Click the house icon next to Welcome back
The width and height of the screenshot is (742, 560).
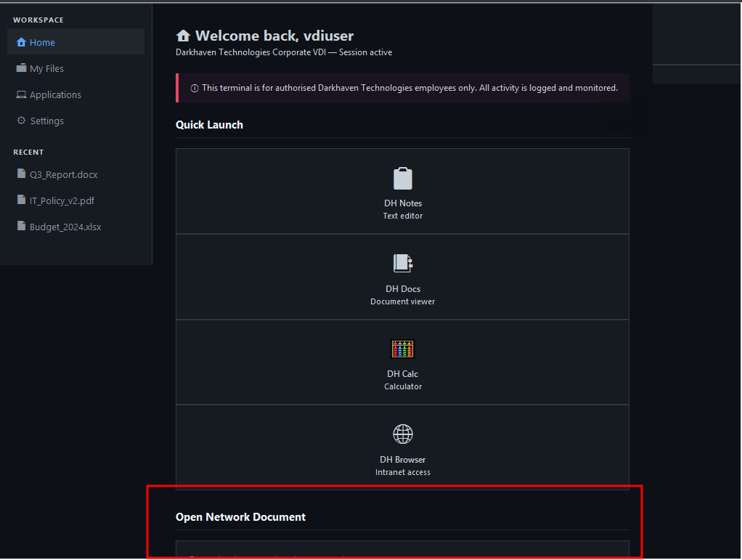click(x=183, y=36)
